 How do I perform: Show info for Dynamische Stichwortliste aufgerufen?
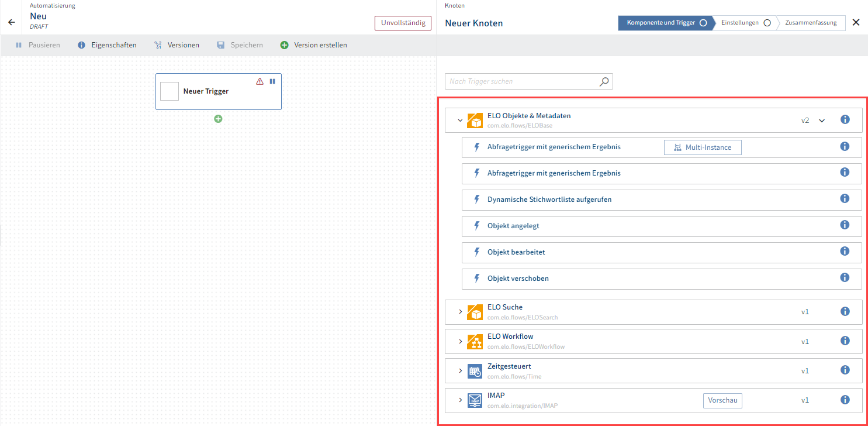click(845, 198)
